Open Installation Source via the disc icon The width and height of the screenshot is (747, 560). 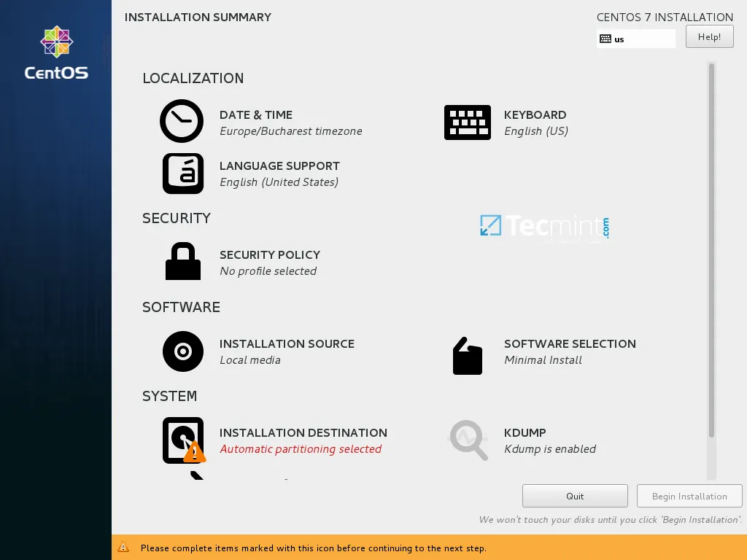(x=182, y=351)
